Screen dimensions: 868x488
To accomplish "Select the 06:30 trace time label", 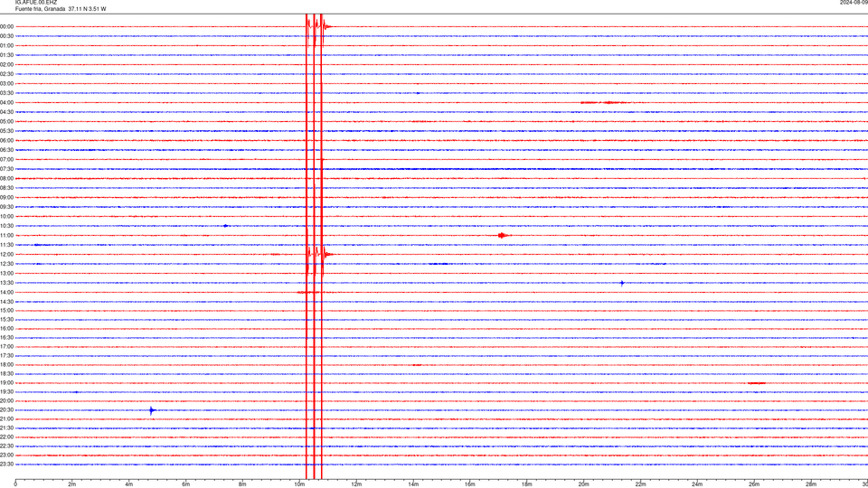I will [7, 150].
